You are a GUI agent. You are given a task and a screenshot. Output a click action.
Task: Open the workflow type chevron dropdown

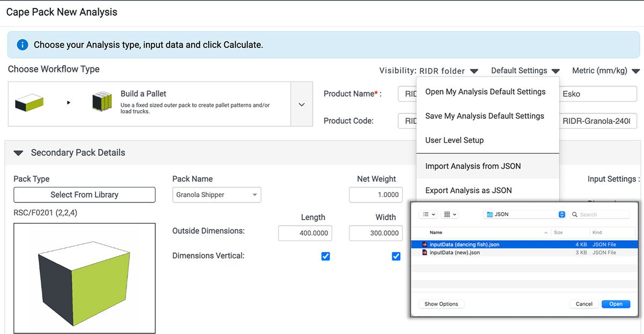(302, 104)
